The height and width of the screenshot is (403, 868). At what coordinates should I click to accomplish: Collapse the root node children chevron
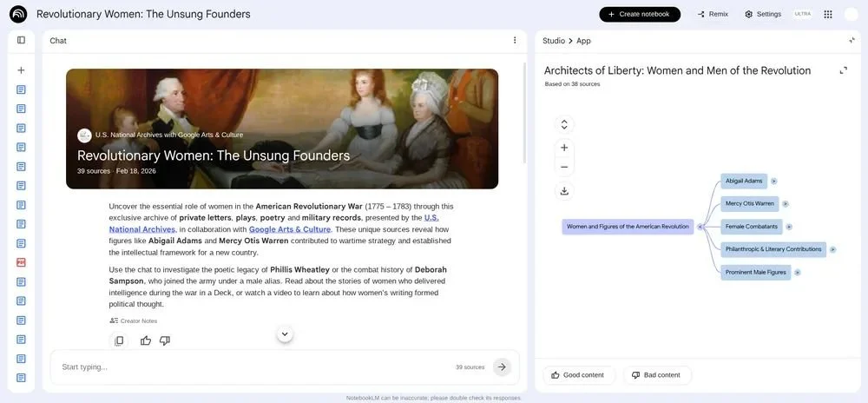tap(700, 227)
